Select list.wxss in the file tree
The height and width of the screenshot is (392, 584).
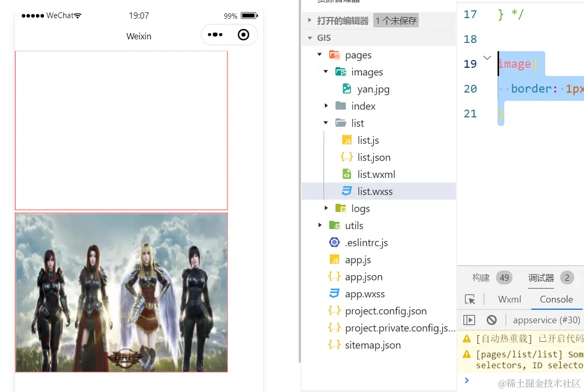click(379, 191)
